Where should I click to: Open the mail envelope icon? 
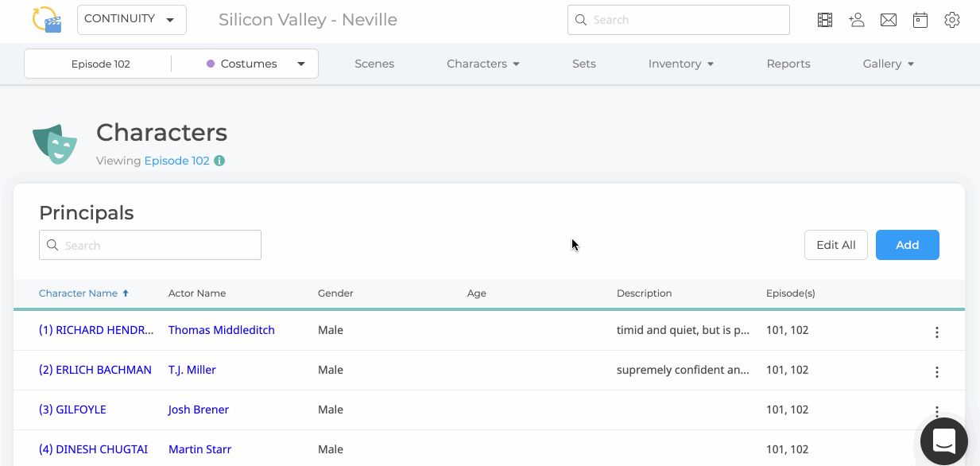(889, 21)
